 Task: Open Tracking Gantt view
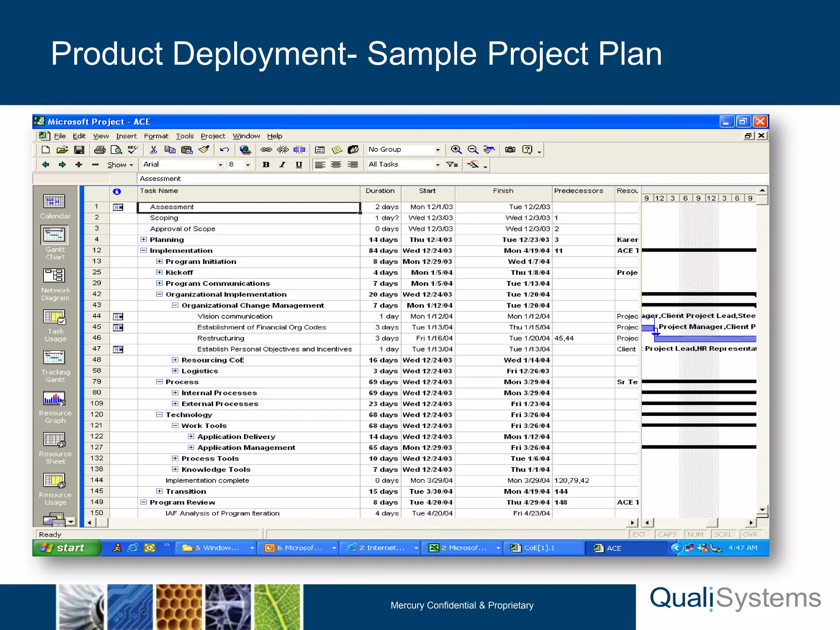55,367
